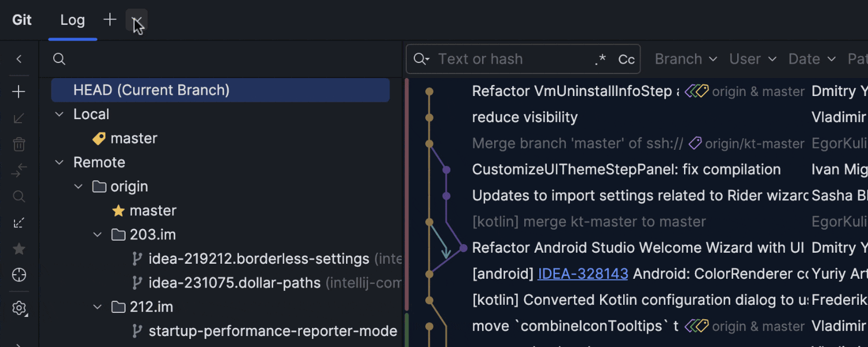Toggle the Mark as Favorite star button
Image resolution: width=868 pixels, height=347 pixels.
tap(19, 249)
